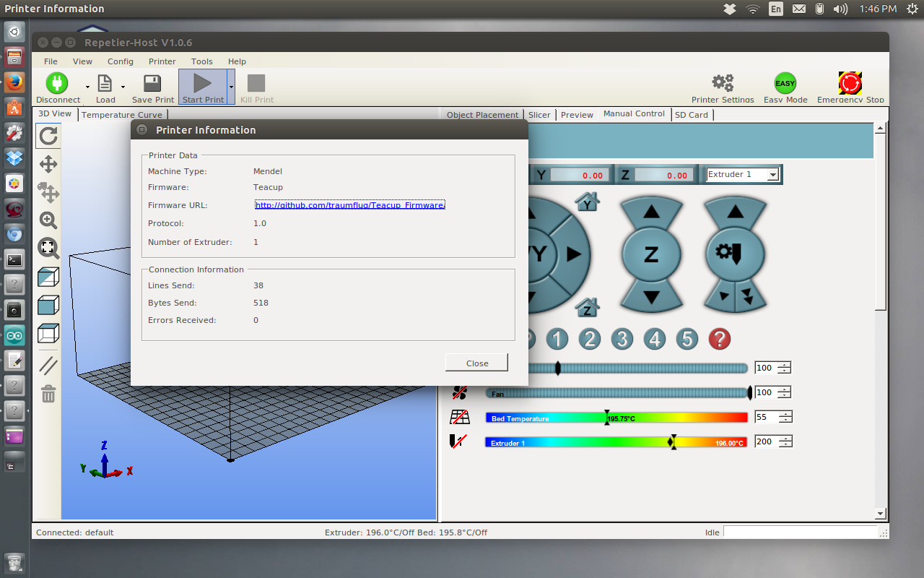The height and width of the screenshot is (578, 924).
Task: Select the Move object tool
Action: coord(48,192)
